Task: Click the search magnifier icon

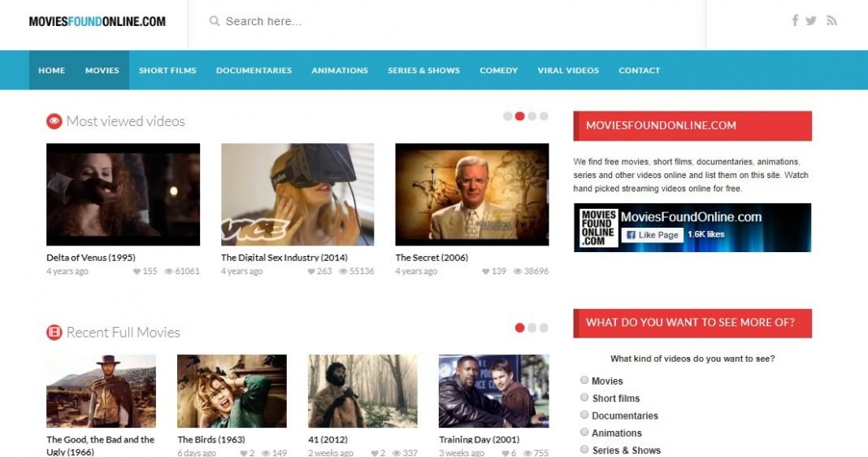Action: point(215,21)
